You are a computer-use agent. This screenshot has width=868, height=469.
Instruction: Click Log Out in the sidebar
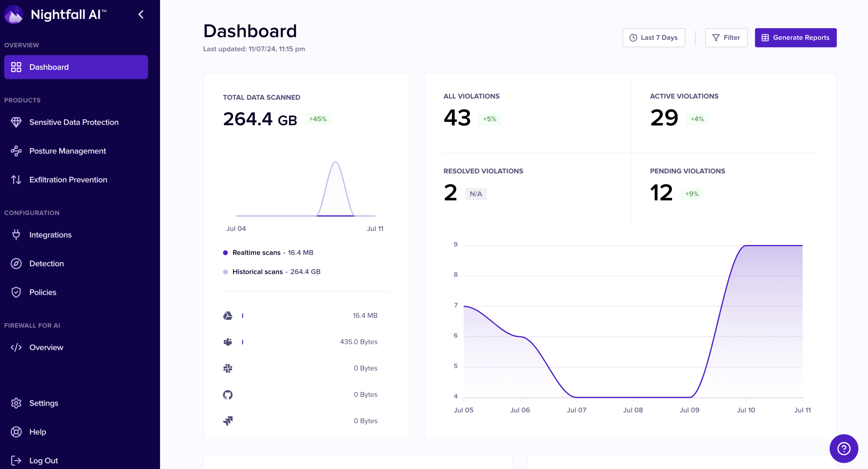point(43,460)
